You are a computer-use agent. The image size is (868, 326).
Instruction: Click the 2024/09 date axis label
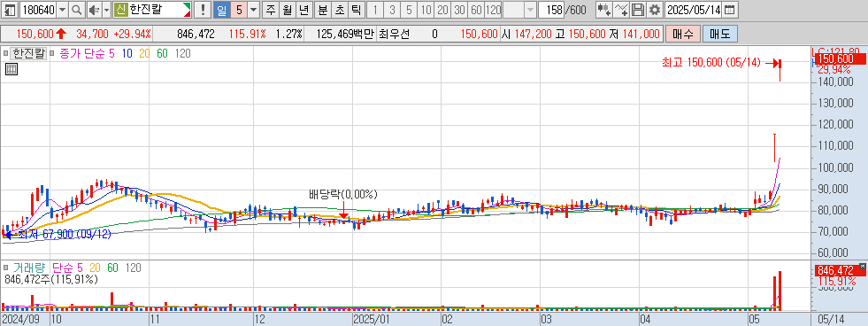point(20,319)
